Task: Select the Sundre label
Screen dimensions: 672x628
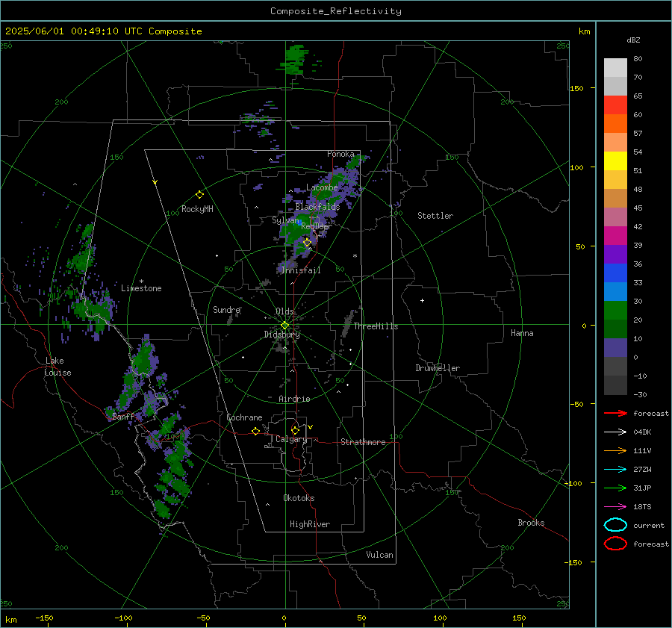Action: point(227,309)
